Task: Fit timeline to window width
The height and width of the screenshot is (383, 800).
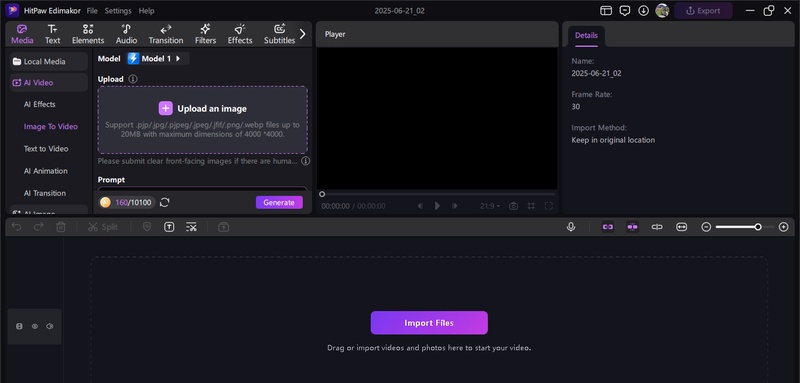Action: [x=682, y=227]
